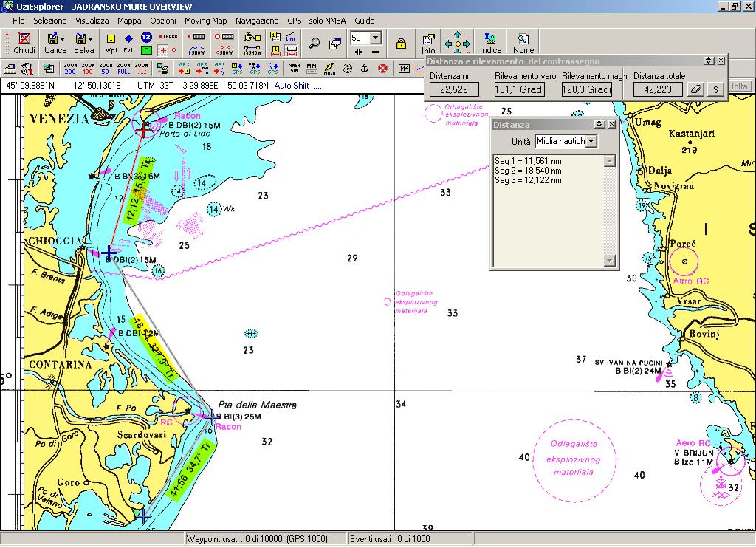Open the Navigazione menu
The height and width of the screenshot is (548, 756).
click(257, 21)
